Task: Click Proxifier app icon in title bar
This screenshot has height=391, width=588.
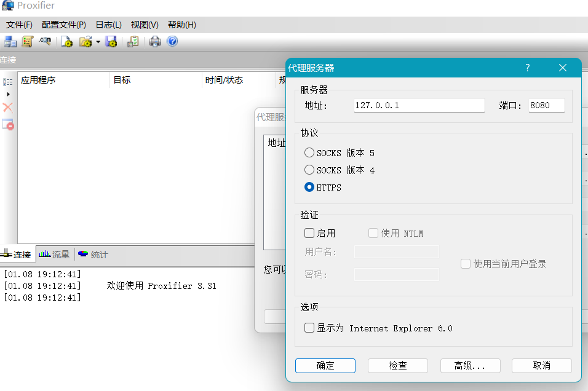Action: click(x=8, y=6)
